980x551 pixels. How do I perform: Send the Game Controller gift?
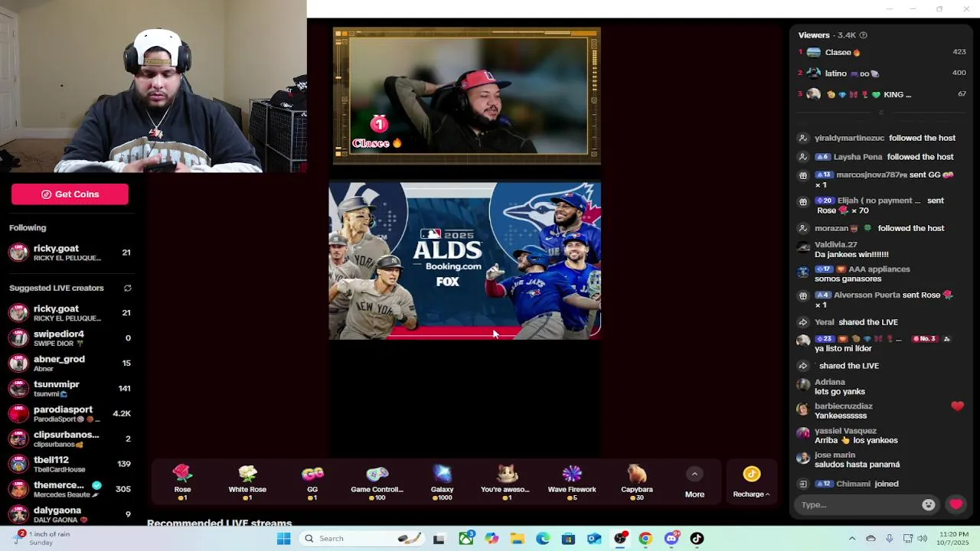(377, 483)
